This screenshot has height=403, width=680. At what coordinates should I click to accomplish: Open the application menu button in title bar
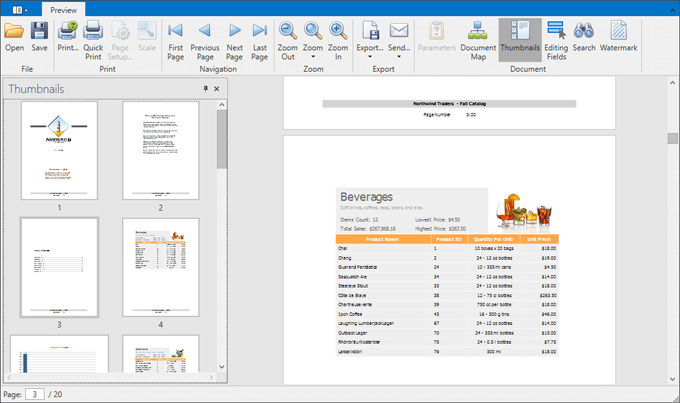point(20,8)
